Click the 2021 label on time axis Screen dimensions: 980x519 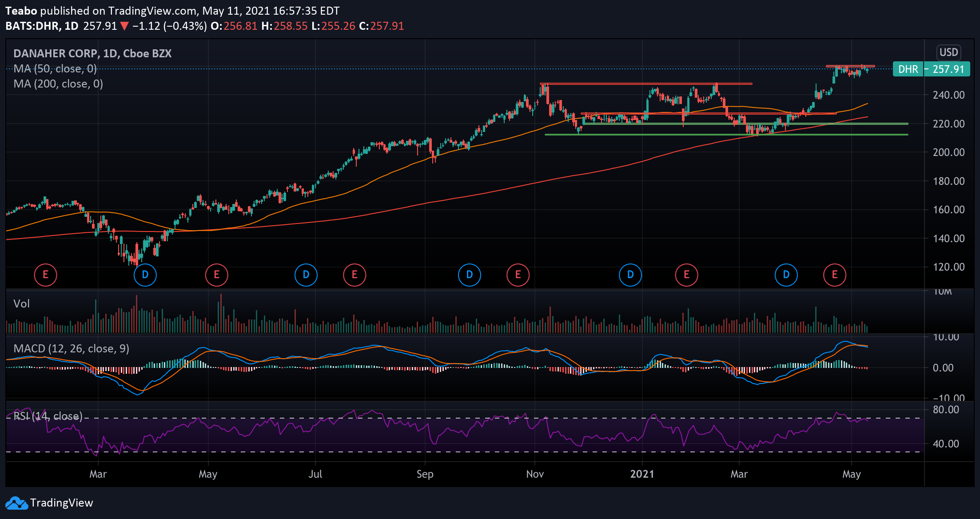pyautogui.click(x=642, y=474)
